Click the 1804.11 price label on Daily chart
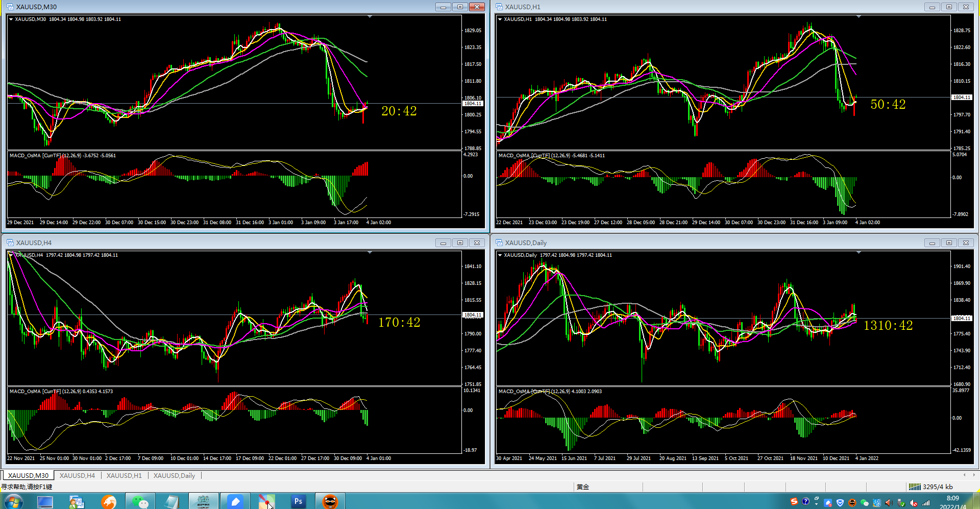The width and height of the screenshot is (980, 509). click(x=962, y=319)
